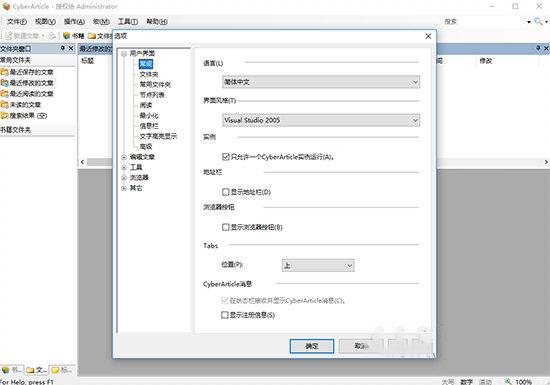The height and width of the screenshot is (385, 550).
Task: Click the CyberArticle app icon in title bar
Action: pyautogui.click(x=6, y=6)
